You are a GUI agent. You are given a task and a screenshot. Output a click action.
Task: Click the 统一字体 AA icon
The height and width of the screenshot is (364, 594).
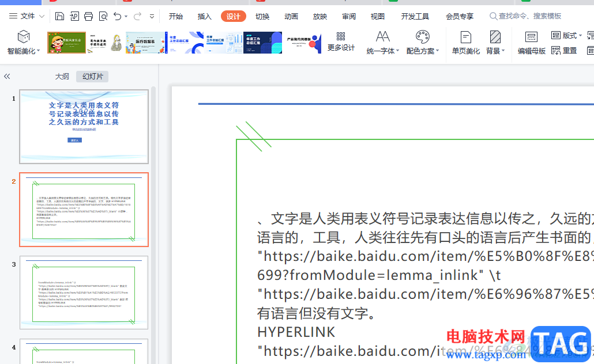coord(382,37)
